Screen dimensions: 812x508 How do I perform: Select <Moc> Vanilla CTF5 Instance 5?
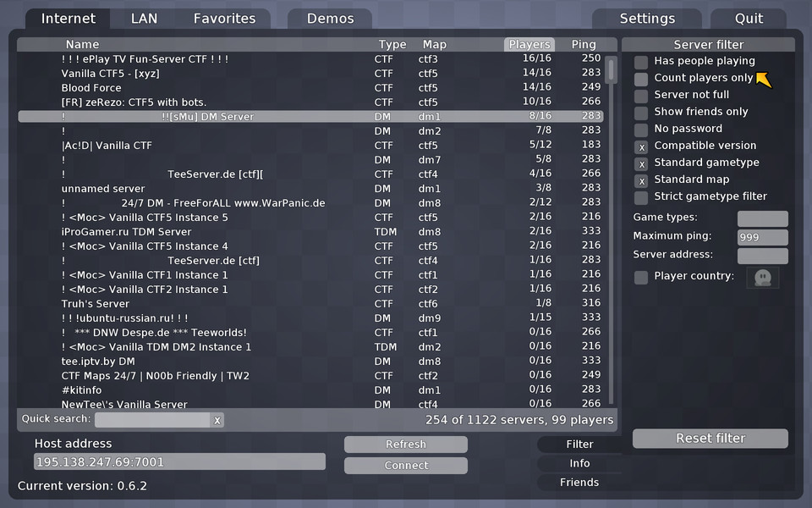[x=310, y=218]
